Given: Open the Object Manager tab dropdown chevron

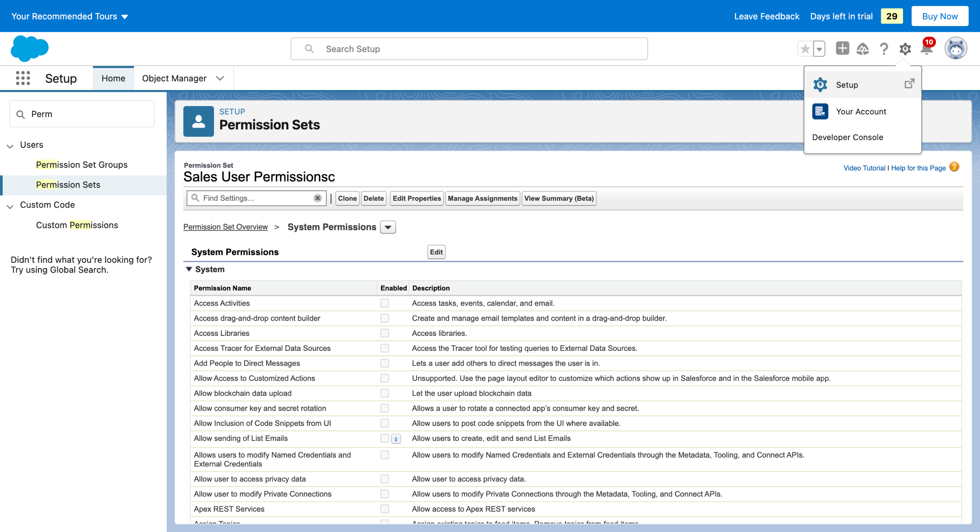Looking at the screenshot, I should click(220, 78).
